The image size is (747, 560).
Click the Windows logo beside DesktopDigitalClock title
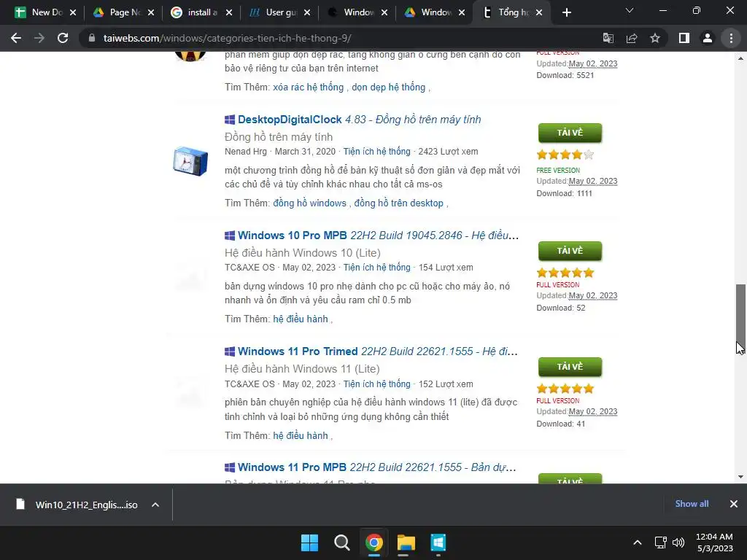click(x=230, y=120)
